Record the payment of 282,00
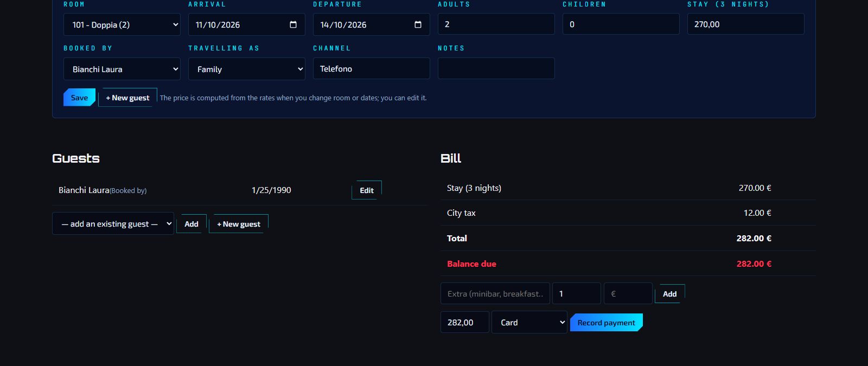 [607, 323]
